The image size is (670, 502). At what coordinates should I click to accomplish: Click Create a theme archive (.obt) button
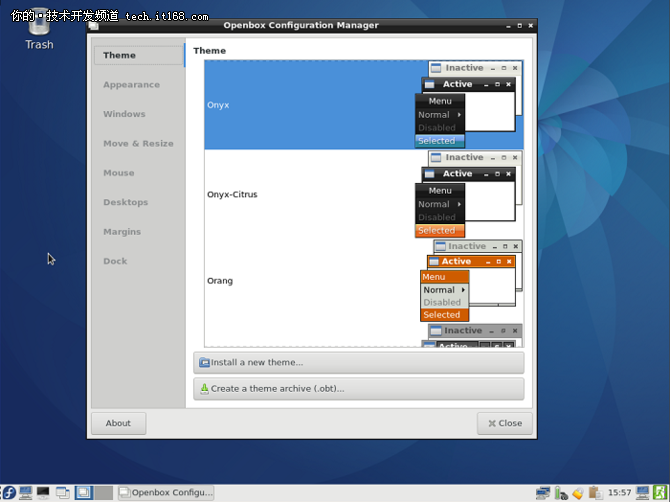tap(359, 389)
